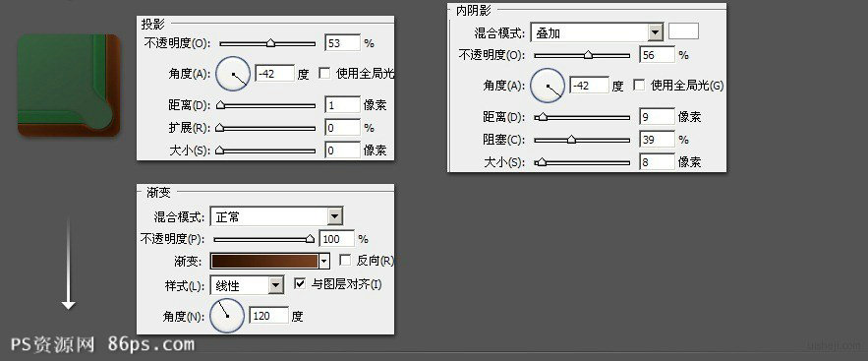Viewport: 868px width, 361px height.
Task: Click the inner shadow white color swatch
Action: (x=683, y=31)
